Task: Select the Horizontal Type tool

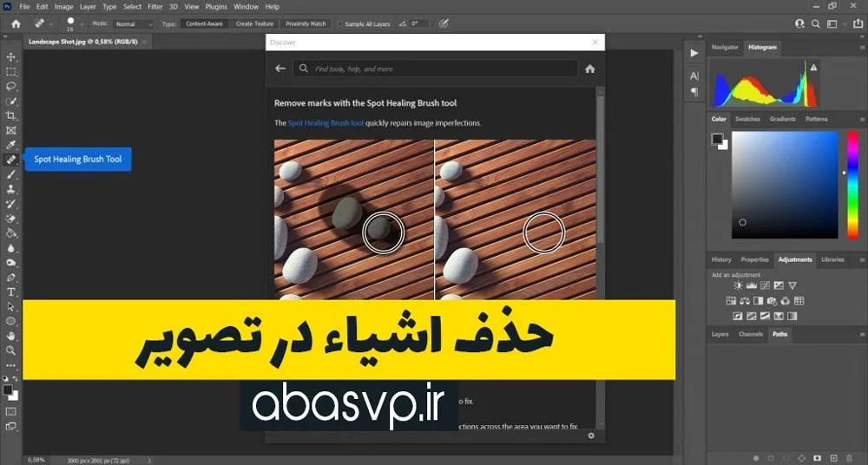Action: [10, 291]
